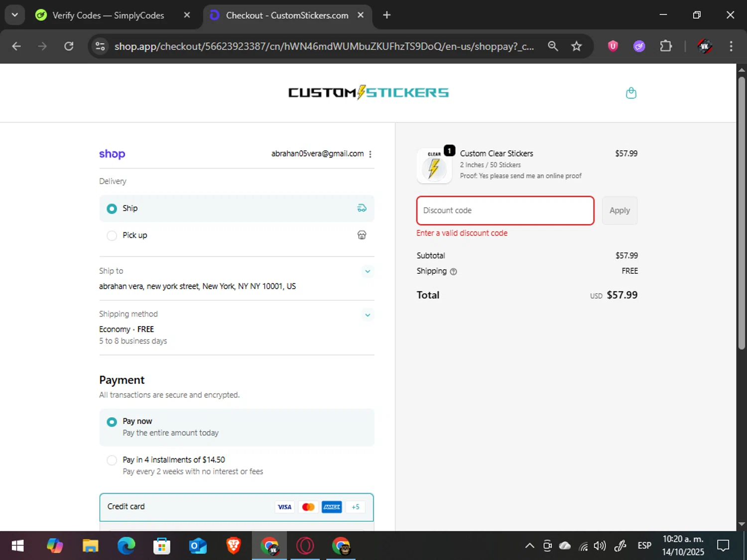The height and width of the screenshot is (560, 747).
Task: Open Microsoft Store from the taskbar
Action: pyautogui.click(x=162, y=546)
